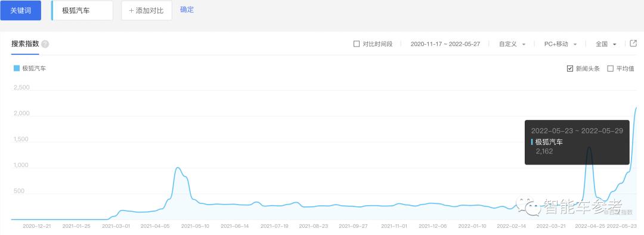Select the 搜索指数 tab
The height and width of the screenshot is (235, 644).
coord(25,44)
